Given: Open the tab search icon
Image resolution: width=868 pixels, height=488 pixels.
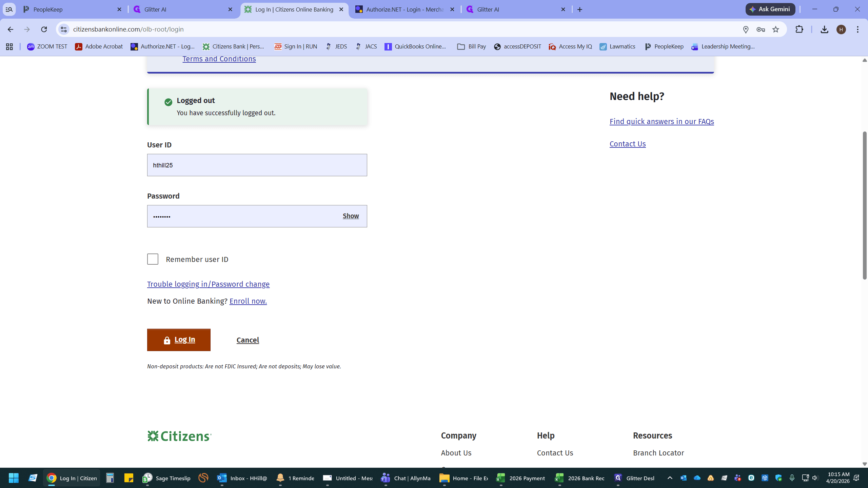Looking at the screenshot, I should click(x=9, y=9).
